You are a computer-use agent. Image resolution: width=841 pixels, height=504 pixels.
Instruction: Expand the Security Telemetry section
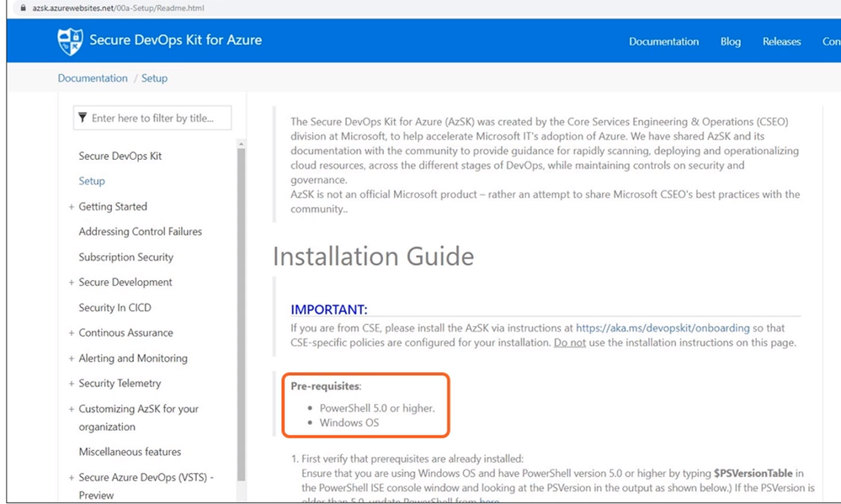(x=71, y=384)
